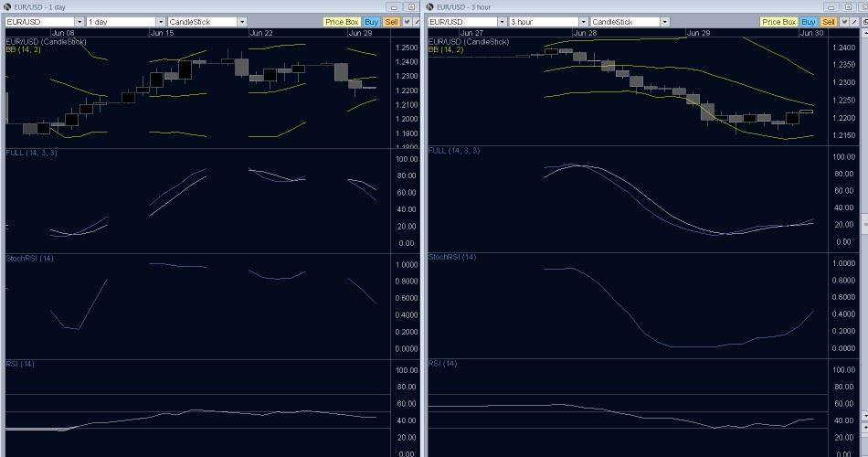Screen dimensions: 868x457
Task: Click the 1.2500 price level on the 1 day axis
Action: coord(407,48)
